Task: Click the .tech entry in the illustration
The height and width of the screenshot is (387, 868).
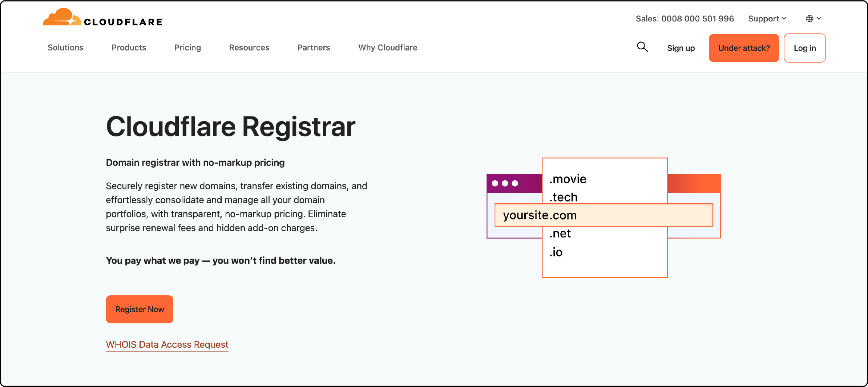Action: (564, 197)
